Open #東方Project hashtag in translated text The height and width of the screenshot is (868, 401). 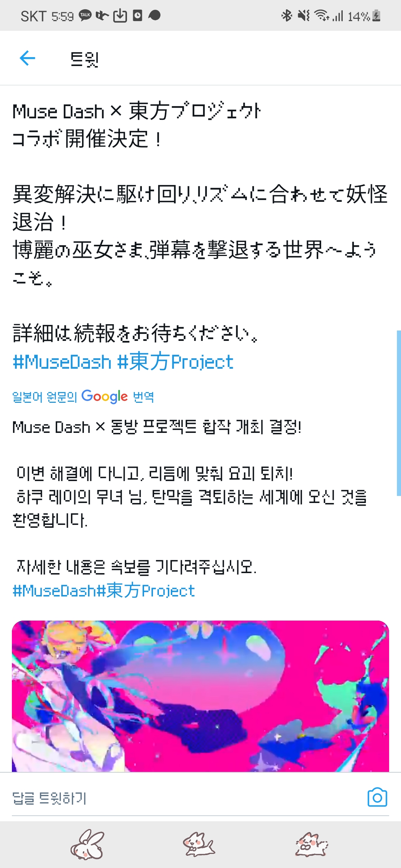[146, 590]
